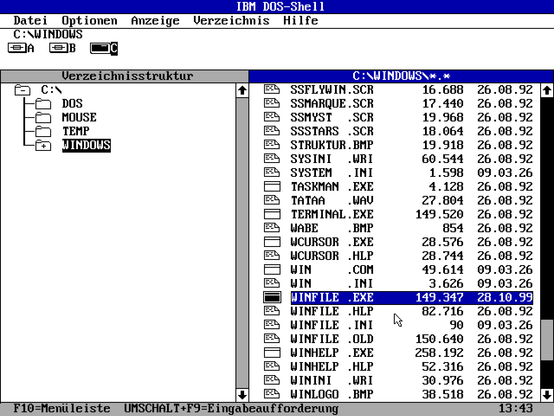The image size is (554, 416).
Task: Open the Optionen menu
Action: [x=89, y=21]
